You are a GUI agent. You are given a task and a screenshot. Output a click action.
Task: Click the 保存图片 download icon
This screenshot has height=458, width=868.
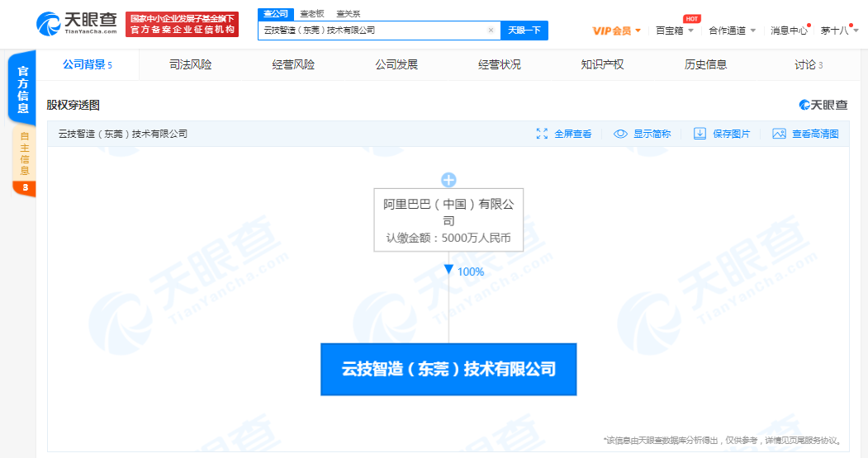pos(700,134)
